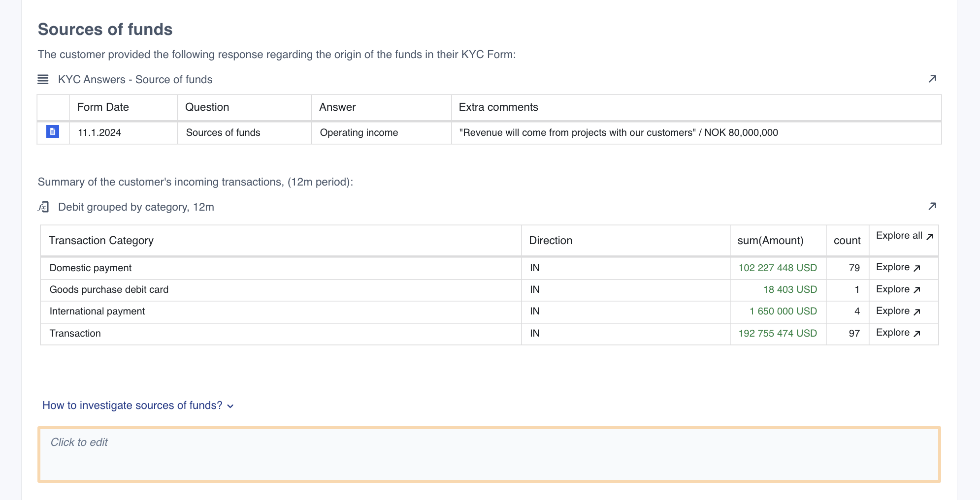Explore the International payment row
This screenshot has width=980, height=500.
898,311
